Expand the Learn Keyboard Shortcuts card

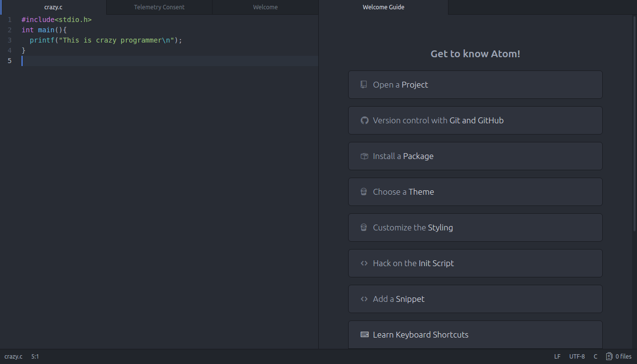click(475, 335)
